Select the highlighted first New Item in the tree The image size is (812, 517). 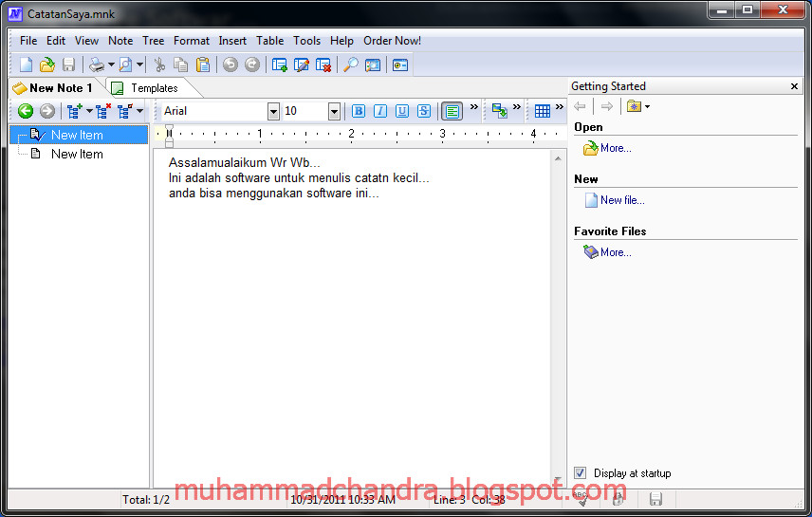[x=77, y=136]
